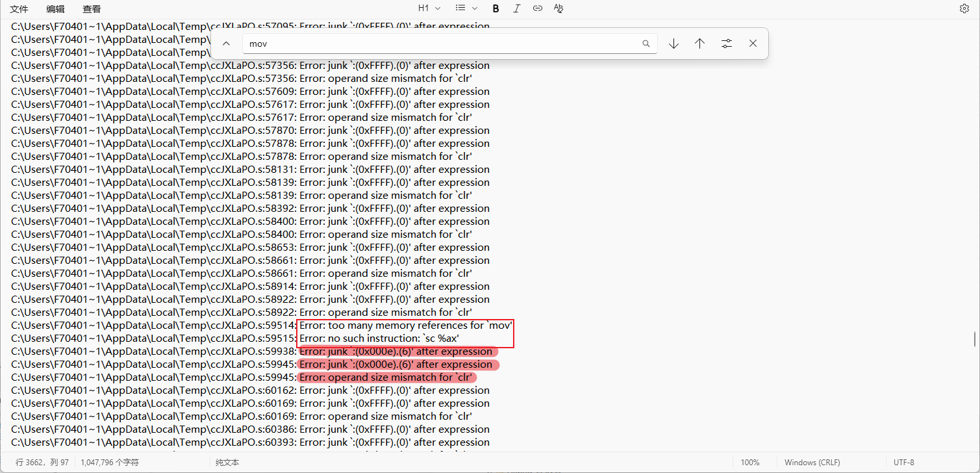
Task: Find previous match with up arrow
Action: click(x=699, y=44)
